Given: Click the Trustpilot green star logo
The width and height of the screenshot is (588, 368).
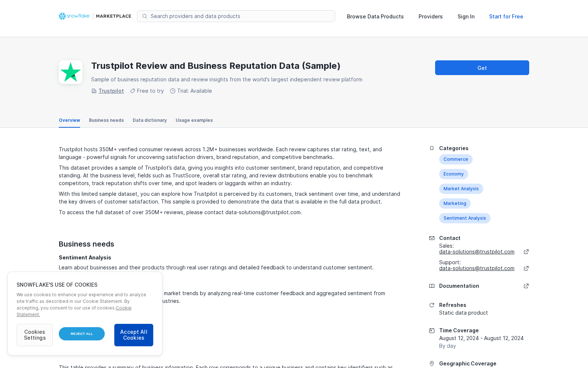Looking at the screenshot, I should [71, 72].
